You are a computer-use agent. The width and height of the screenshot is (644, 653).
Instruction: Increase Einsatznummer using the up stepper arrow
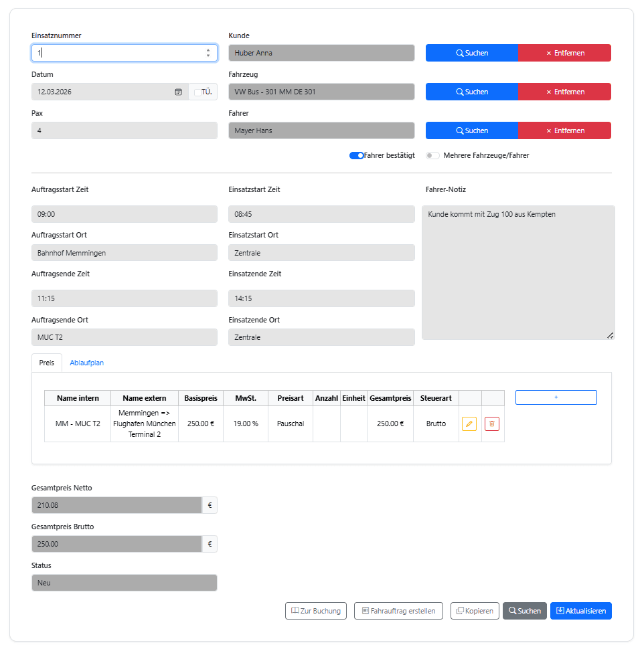pos(208,50)
